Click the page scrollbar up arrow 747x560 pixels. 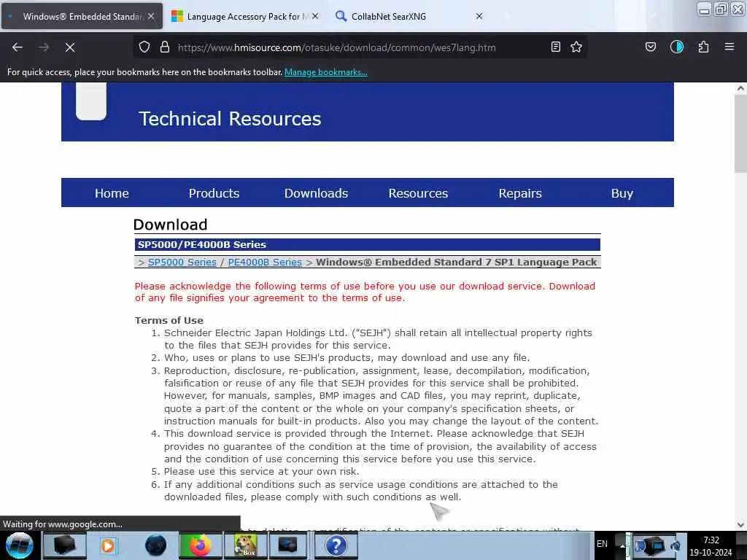click(740, 88)
